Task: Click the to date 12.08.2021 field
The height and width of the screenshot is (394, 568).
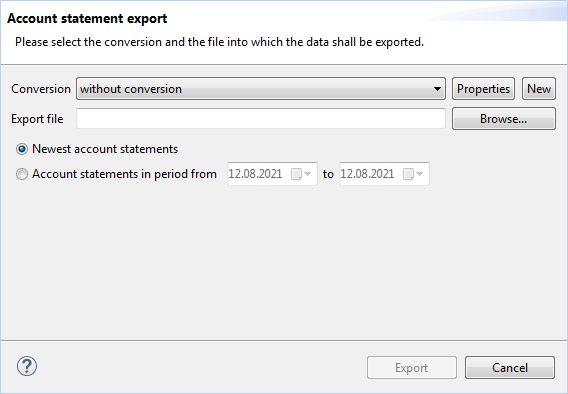Action: (x=384, y=174)
